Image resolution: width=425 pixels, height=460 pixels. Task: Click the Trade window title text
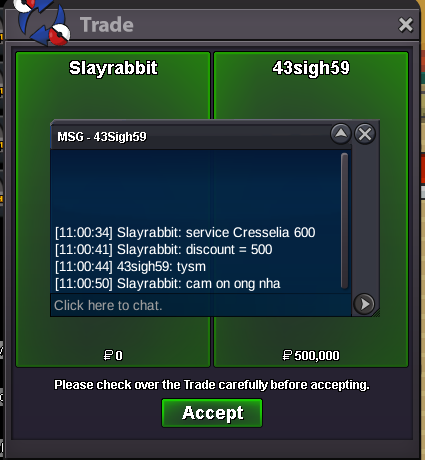coord(107,25)
